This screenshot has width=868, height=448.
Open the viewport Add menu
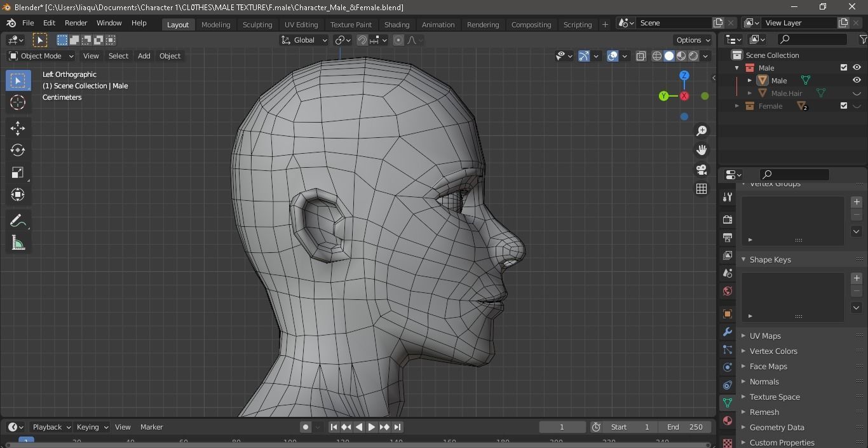tap(144, 56)
